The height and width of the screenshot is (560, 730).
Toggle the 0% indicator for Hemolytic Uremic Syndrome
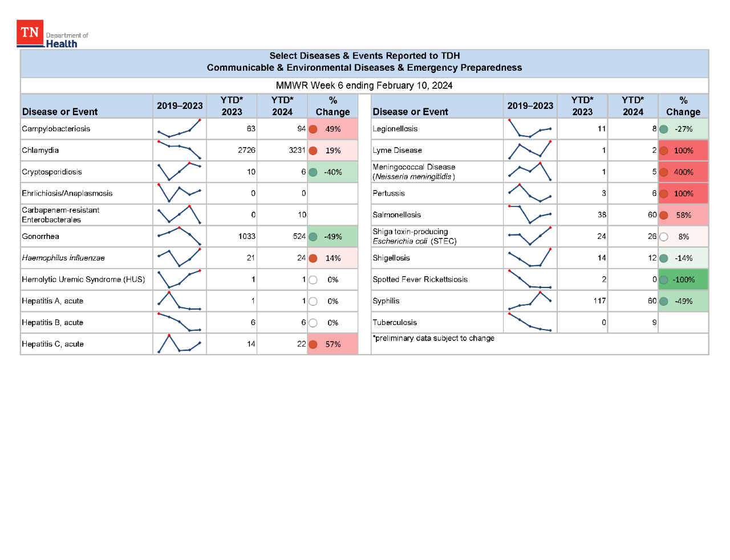point(313,279)
